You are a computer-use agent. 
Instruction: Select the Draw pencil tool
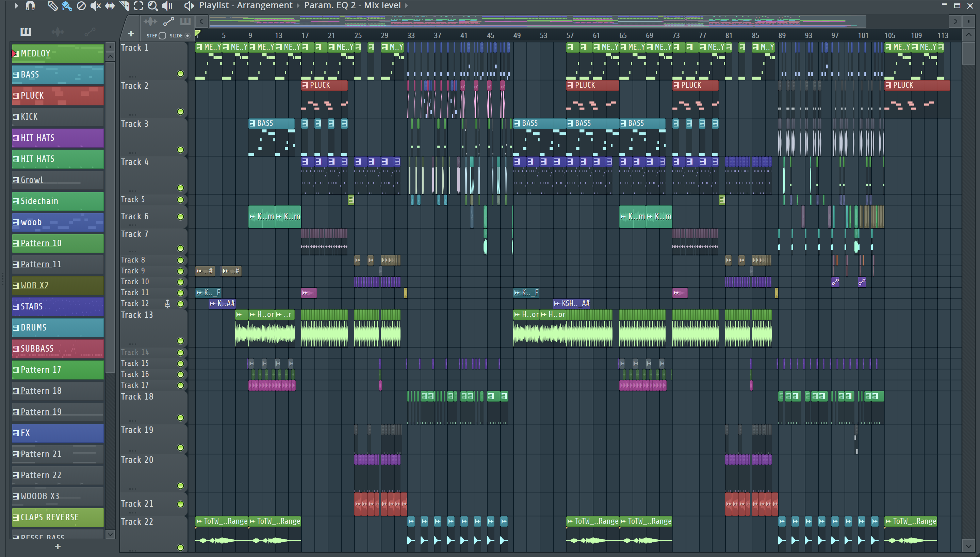point(52,5)
